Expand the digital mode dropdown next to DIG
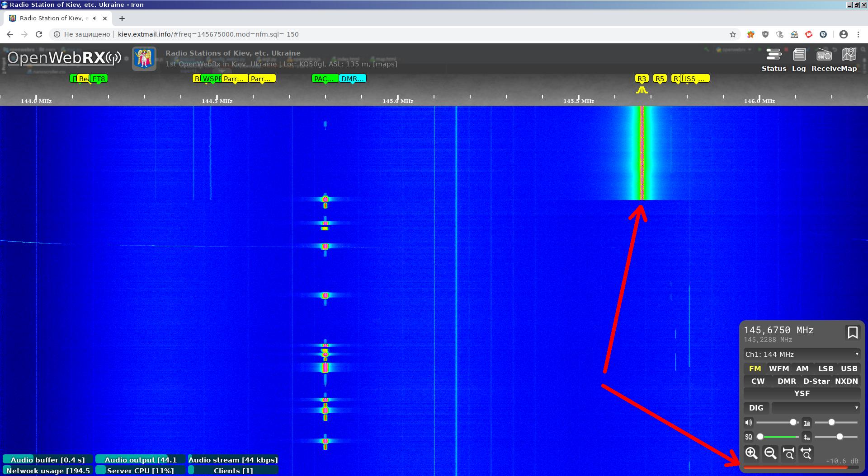This screenshot has width=868, height=476. pos(816,408)
